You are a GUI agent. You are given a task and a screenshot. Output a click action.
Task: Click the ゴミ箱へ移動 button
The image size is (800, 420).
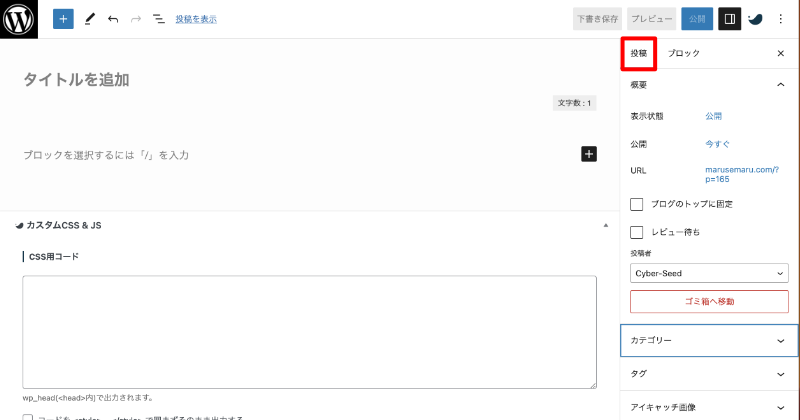[709, 301]
